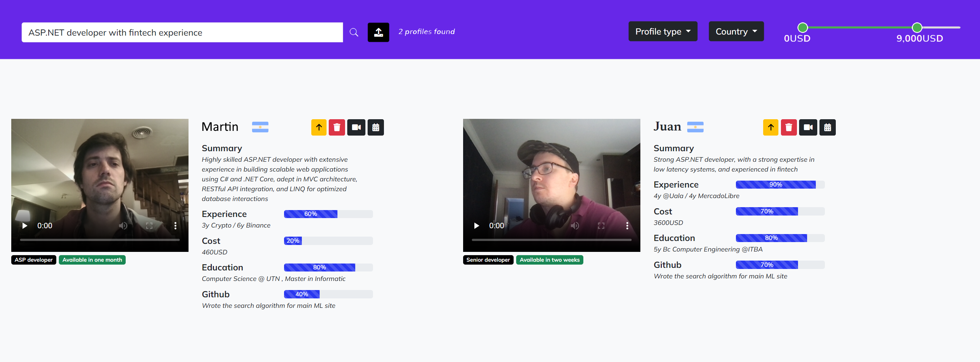Viewport: 980px width, 362px height.
Task: Click the maximum price slider handle
Action: click(x=917, y=27)
